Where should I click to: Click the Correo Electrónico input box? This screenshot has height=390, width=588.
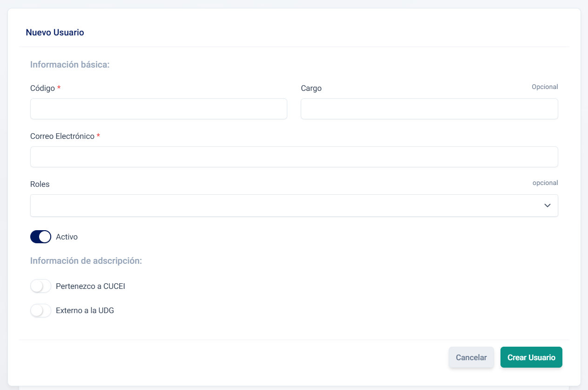pyautogui.click(x=294, y=157)
